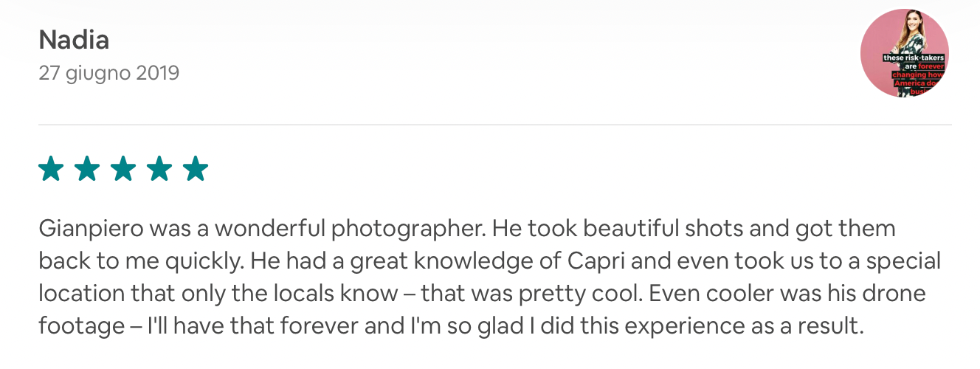
Task: Click the horizontal divider under the header
Action: coord(494,125)
